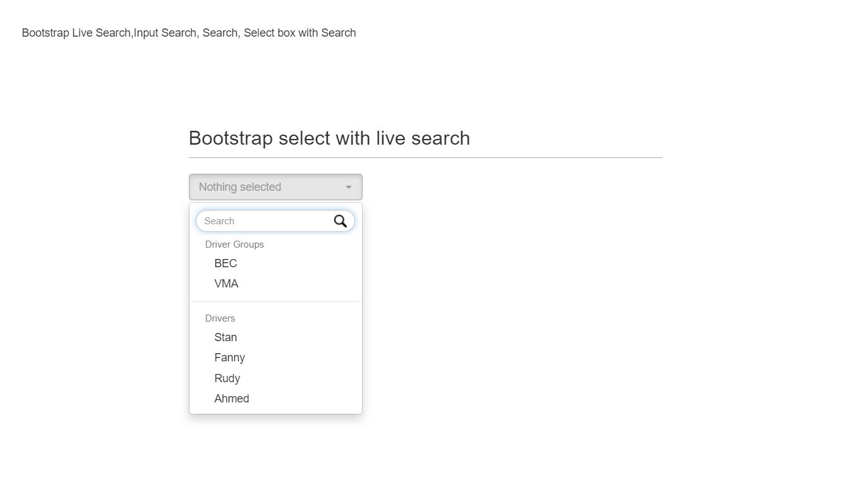Select Ahmed from the Drivers list
Screen dimensions: 868x482
[x=231, y=399]
